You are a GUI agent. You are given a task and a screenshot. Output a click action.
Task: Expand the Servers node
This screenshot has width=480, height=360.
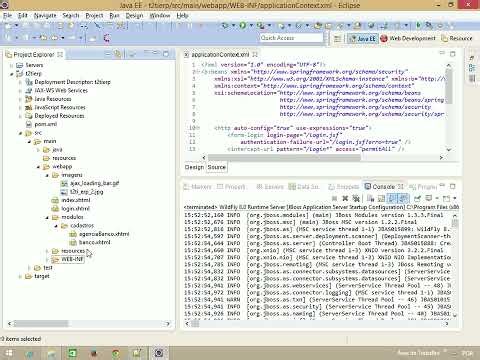click(12, 65)
